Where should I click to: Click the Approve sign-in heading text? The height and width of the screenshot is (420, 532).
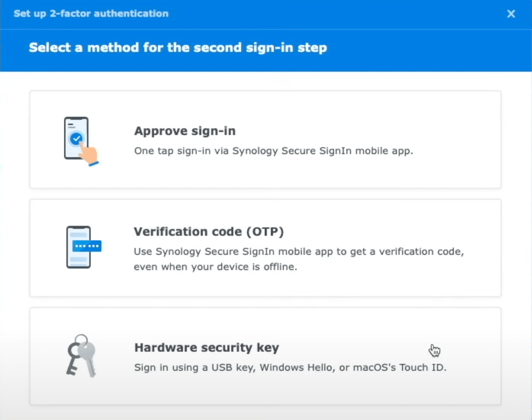184,131
